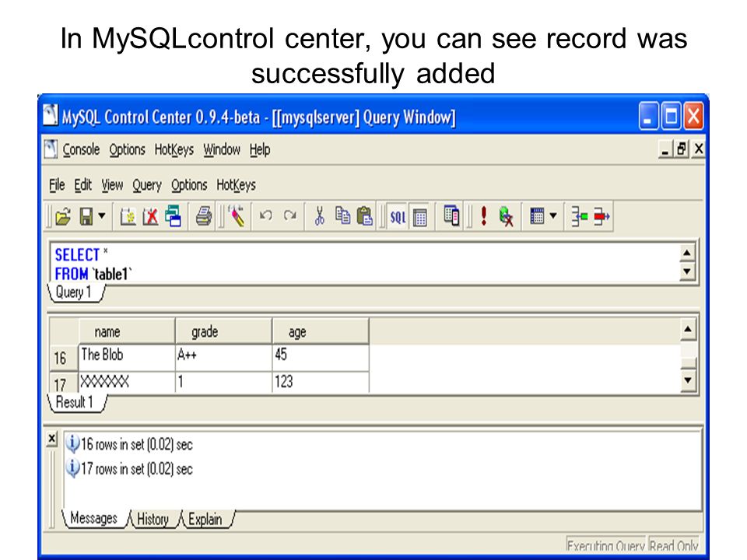Click the pencil edit icon
This screenshot has width=747, height=560.
tap(237, 216)
